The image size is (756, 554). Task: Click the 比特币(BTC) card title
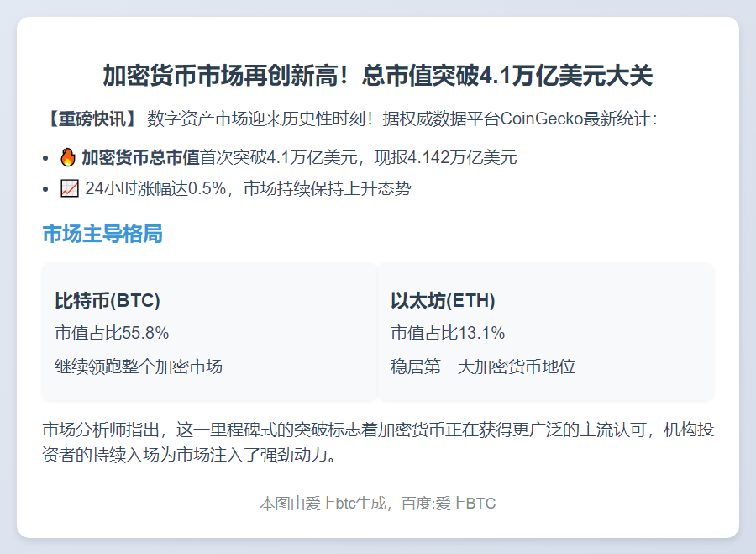point(108,301)
